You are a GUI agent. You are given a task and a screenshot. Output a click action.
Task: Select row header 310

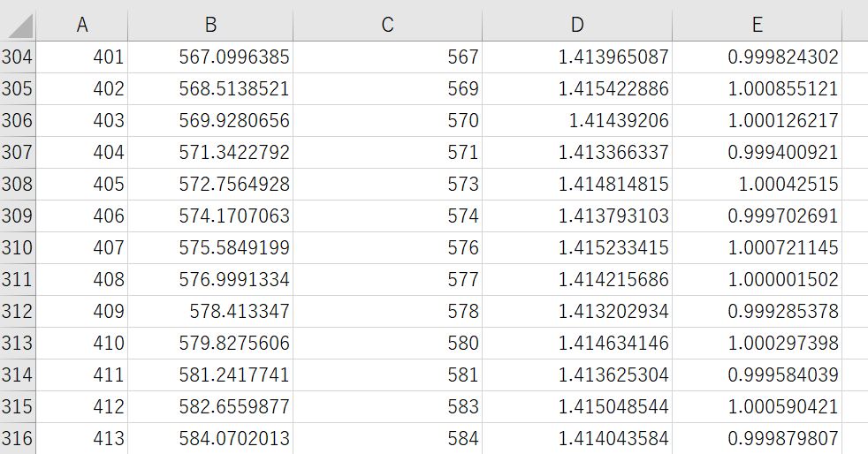coord(18,247)
